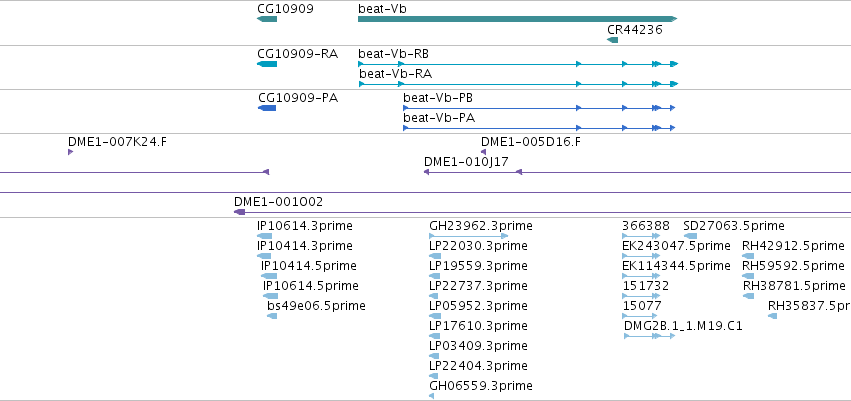Click the GH23962.3prime EST feature

469,236
